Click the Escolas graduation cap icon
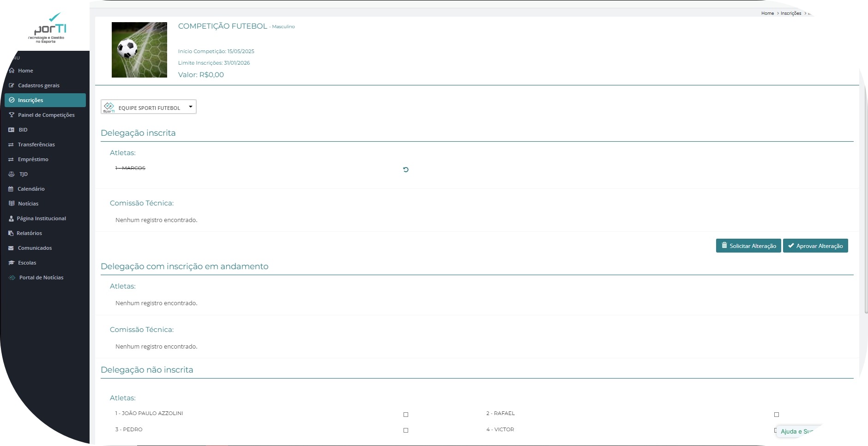This screenshot has height=446, width=868. click(12, 263)
